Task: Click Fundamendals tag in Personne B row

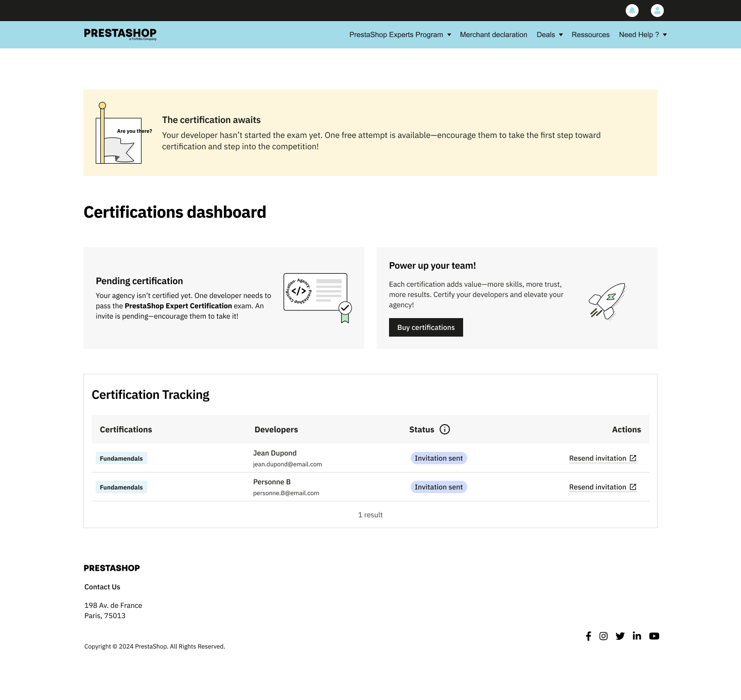Action: click(x=121, y=487)
